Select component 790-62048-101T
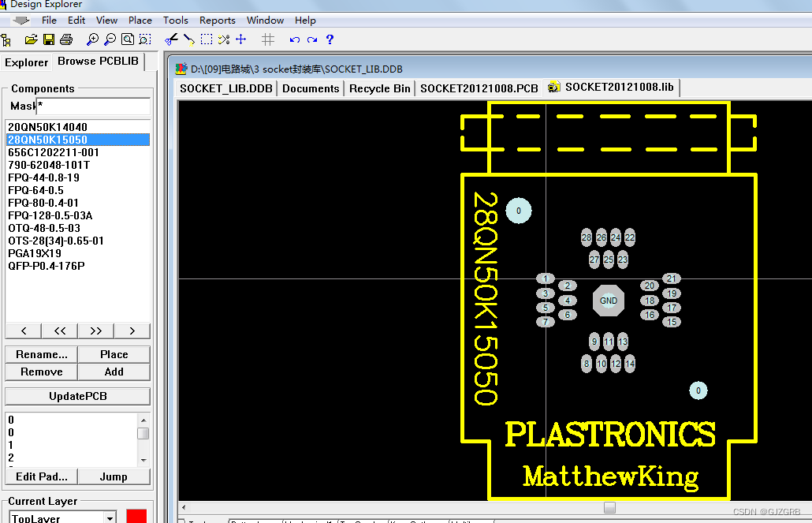Screen dimensions: 812x523 tap(78, 165)
